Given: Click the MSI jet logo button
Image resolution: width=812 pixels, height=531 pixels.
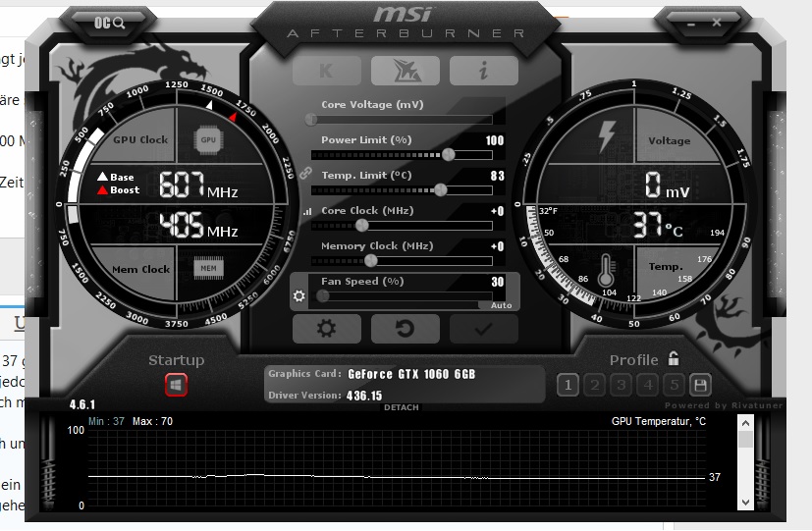Looking at the screenshot, I should click(406, 71).
